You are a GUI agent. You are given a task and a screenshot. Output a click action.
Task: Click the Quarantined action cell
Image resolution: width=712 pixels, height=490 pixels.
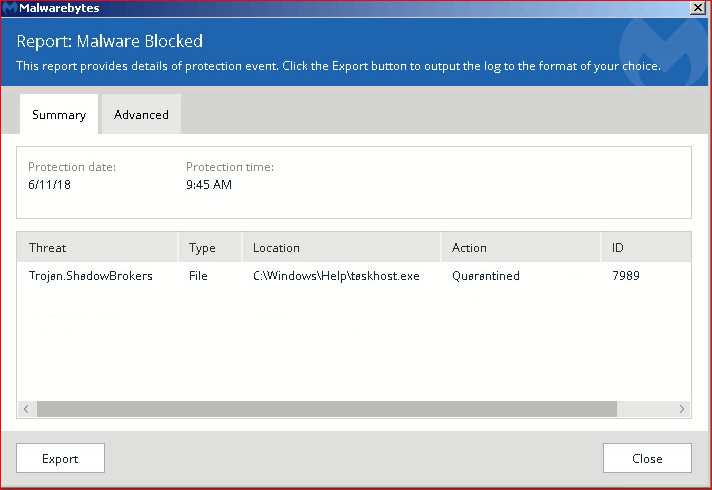(x=486, y=276)
